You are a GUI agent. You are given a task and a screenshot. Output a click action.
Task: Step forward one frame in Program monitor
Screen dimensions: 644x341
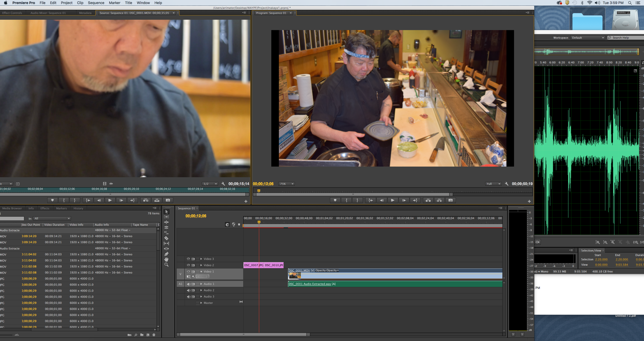[404, 200]
